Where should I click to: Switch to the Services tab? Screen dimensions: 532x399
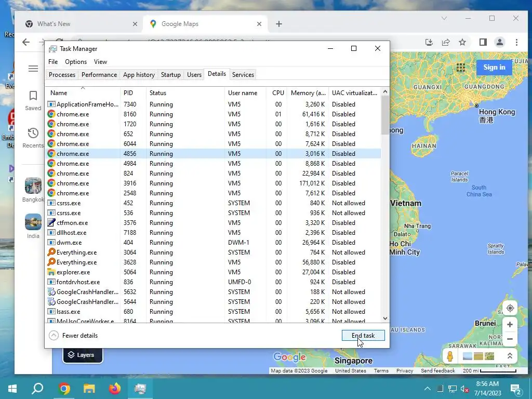(x=243, y=75)
